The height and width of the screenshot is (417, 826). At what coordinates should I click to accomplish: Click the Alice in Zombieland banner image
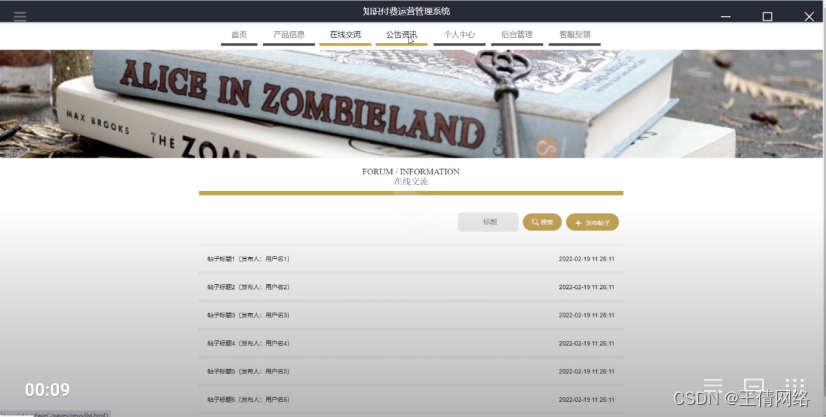(x=413, y=104)
